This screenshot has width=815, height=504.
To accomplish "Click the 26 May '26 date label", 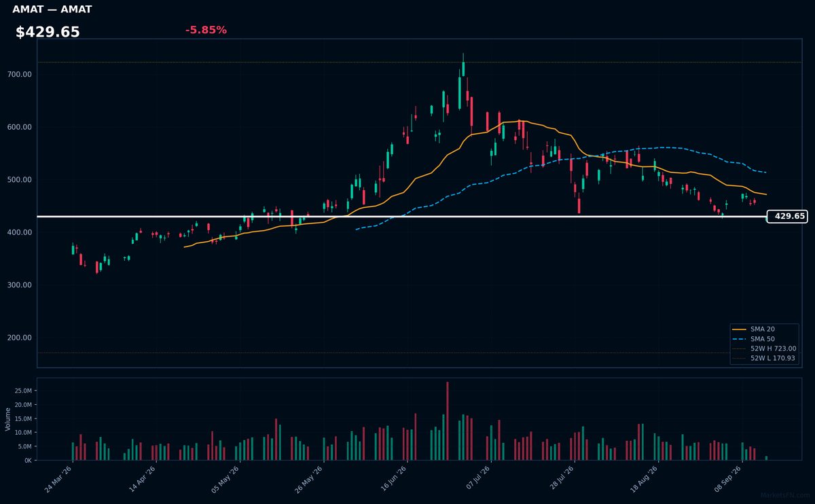I will 309,480.
